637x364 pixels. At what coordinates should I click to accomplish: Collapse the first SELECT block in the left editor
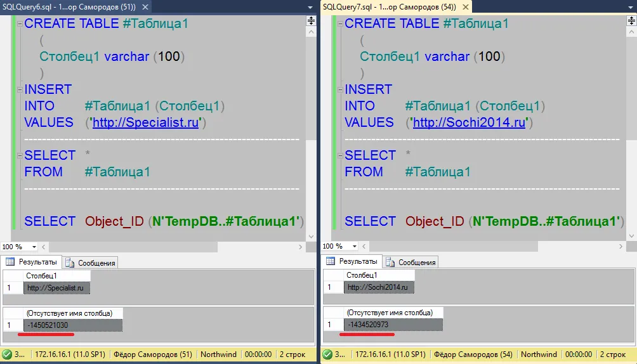[x=19, y=155]
